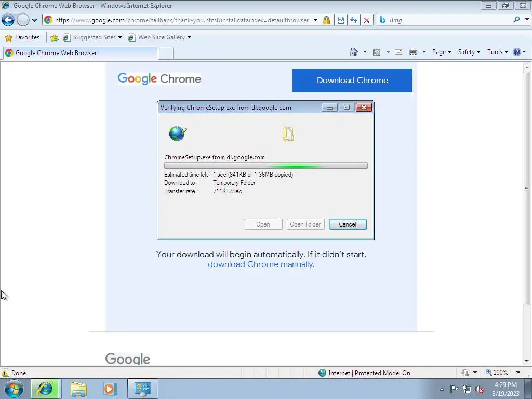
Task: Click the page vertical scrollbar thumb
Action: click(x=526, y=188)
